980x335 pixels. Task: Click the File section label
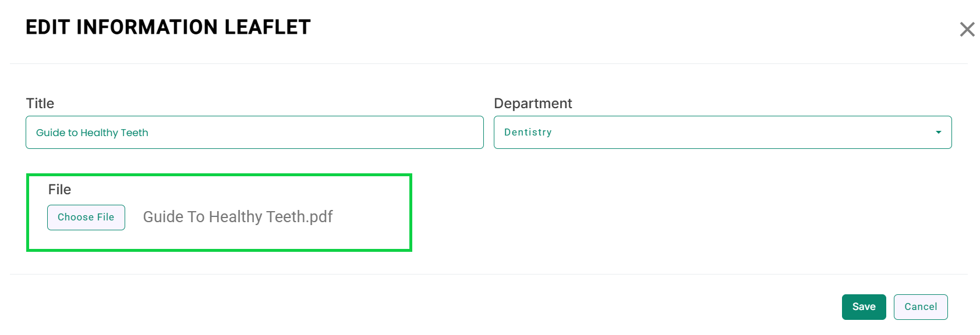[59, 190]
